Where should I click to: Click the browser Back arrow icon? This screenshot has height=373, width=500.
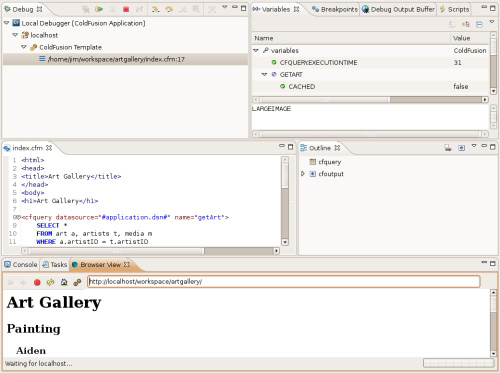coord(10,282)
